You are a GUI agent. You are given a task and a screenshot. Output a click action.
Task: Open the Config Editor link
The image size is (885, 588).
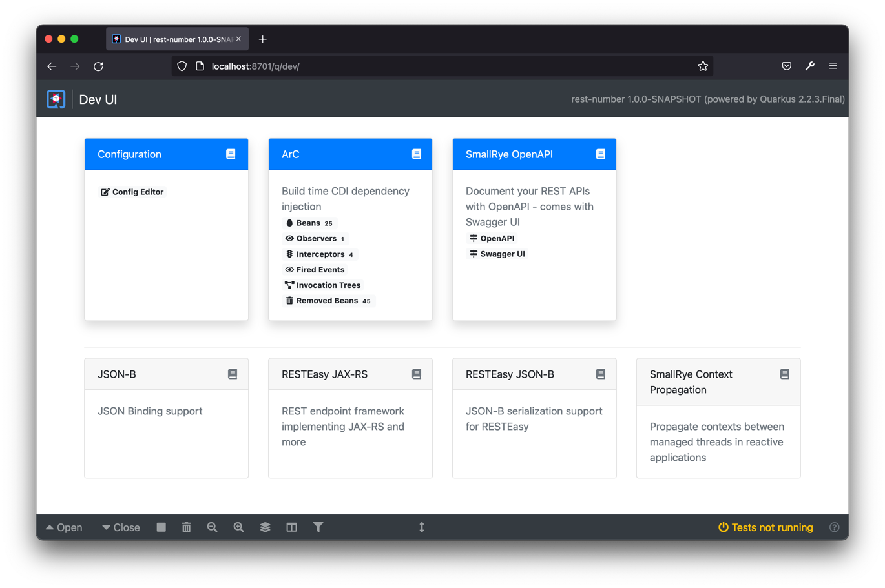(x=132, y=192)
